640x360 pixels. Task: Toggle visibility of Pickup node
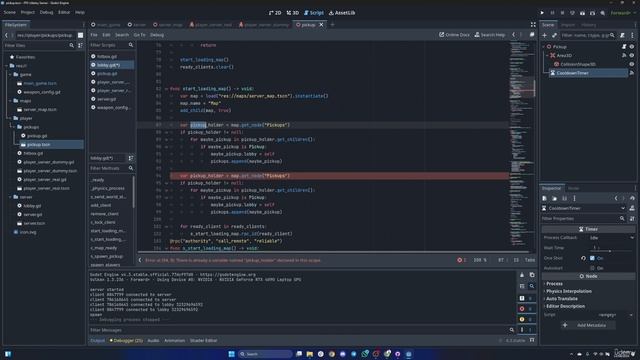pos(632,47)
